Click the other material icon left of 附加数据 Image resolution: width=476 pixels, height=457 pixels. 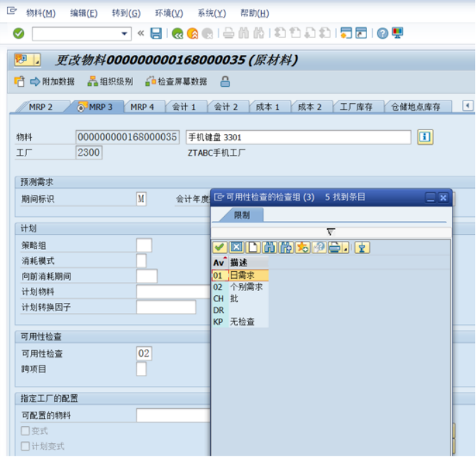[19, 82]
